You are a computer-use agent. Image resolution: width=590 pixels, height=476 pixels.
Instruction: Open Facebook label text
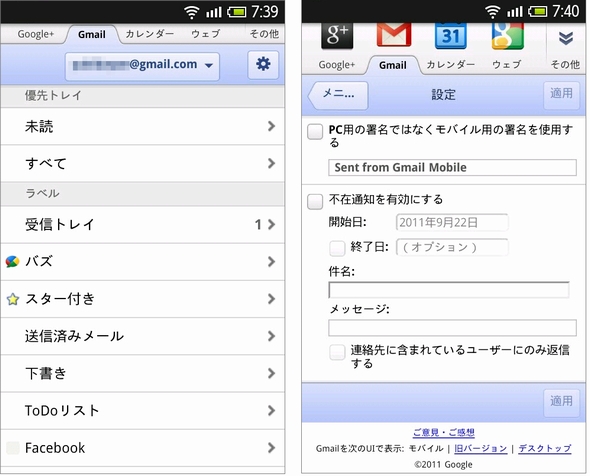coord(55,448)
